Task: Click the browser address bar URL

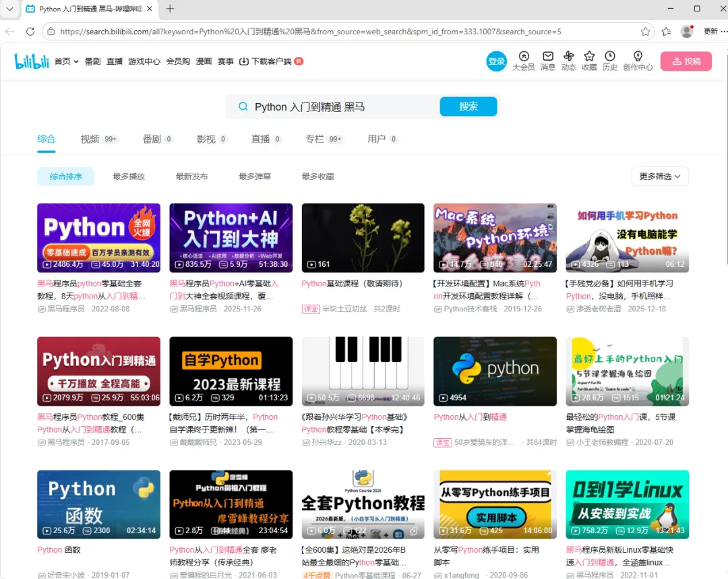Action: (x=310, y=32)
